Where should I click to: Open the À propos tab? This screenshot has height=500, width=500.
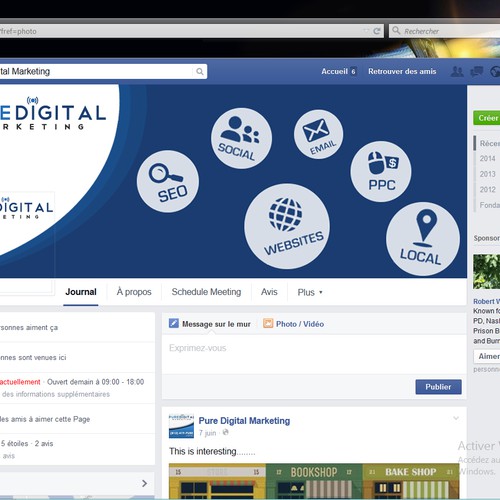coord(134,292)
